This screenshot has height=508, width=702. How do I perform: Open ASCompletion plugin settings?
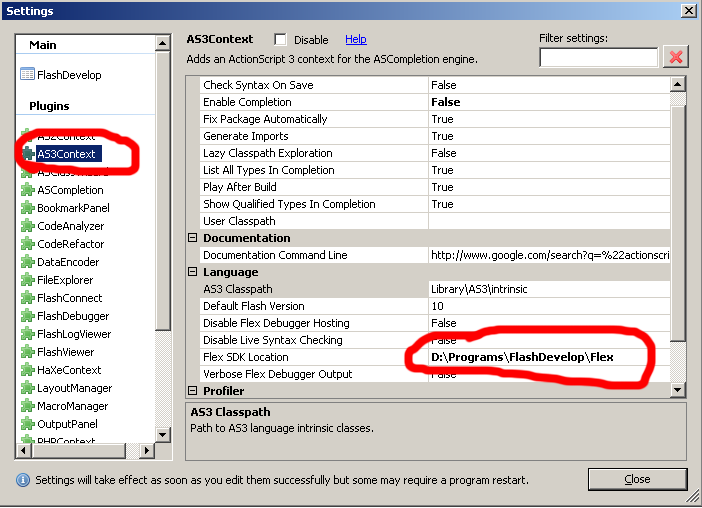pyautogui.click(x=70, y=190)
